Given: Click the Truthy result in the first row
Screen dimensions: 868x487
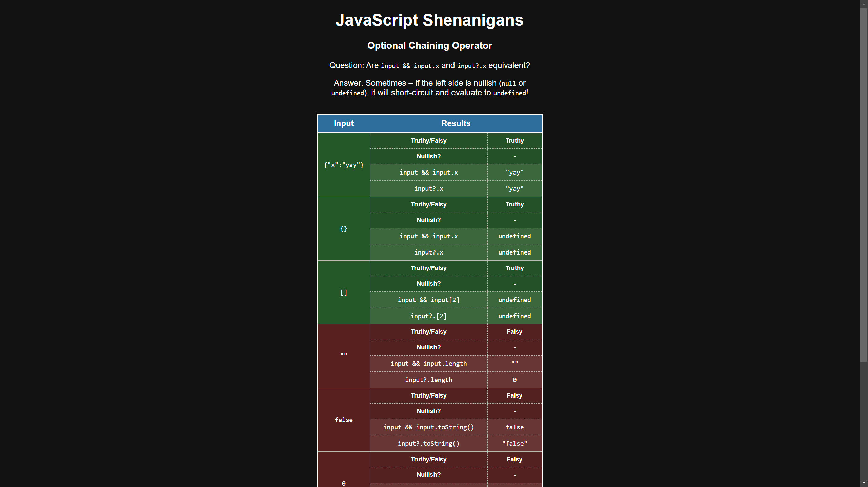Looking at the screenshot, I should 514,140.
